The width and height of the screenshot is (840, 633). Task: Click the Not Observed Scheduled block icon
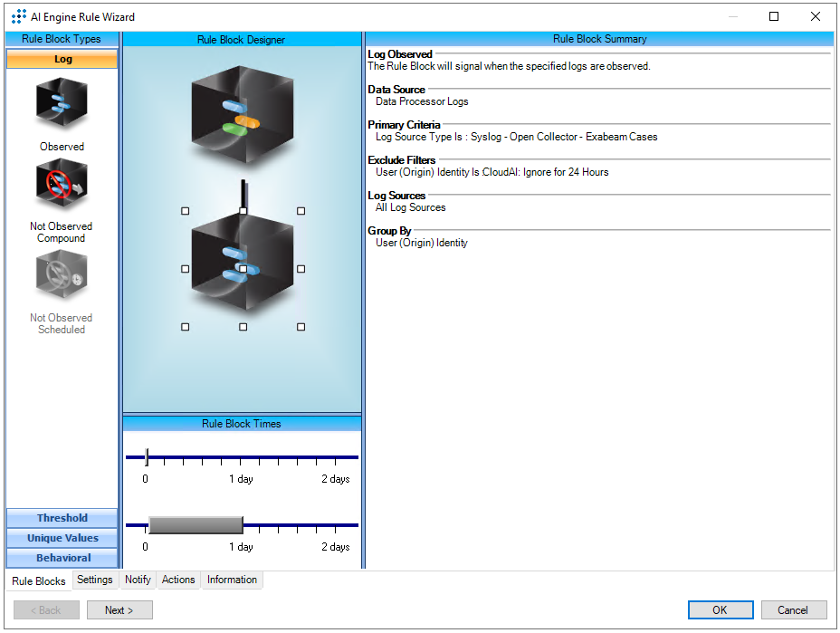tap(62, 277)
